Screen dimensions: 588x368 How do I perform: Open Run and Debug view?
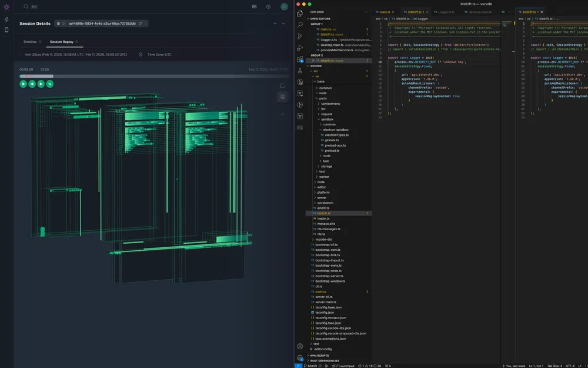coord(300,48)
